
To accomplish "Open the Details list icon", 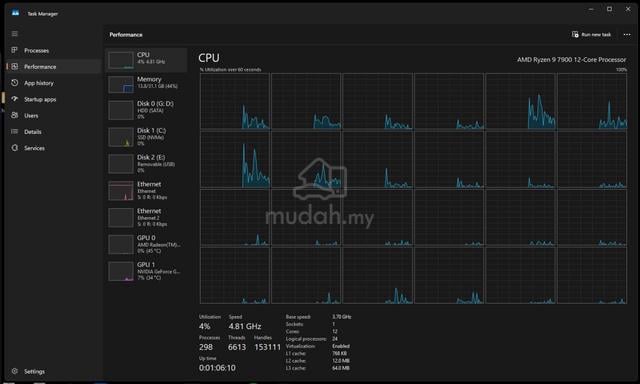I will [15, 132].
